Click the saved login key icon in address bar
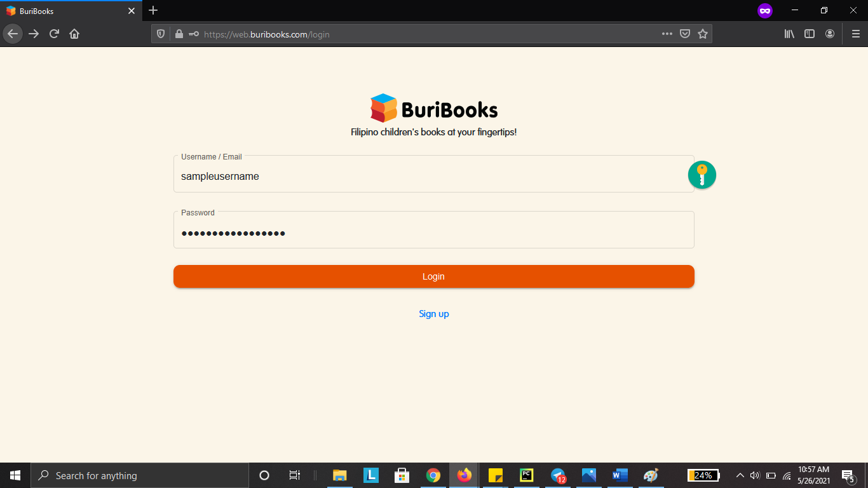868x488 pixels. (x=193, y=34)
